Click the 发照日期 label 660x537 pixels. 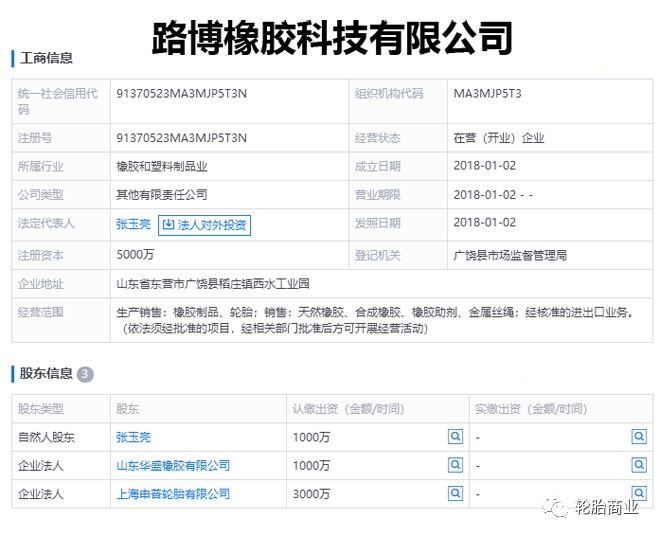point(378,223)
